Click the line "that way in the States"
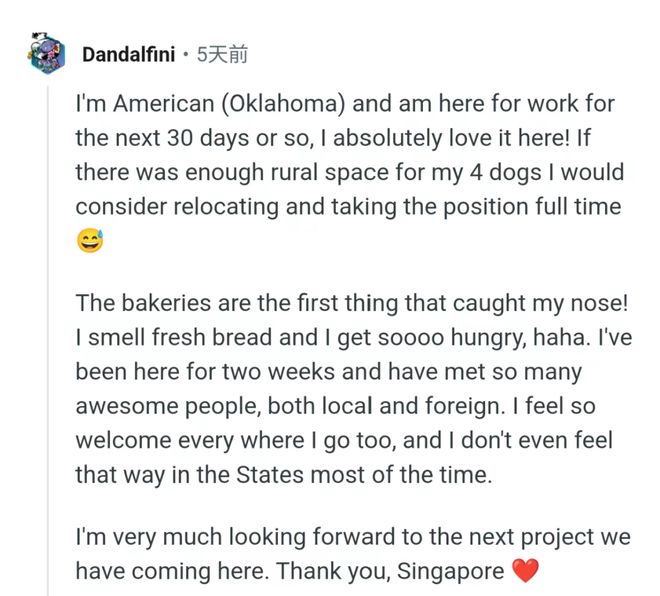The image size is (660, 596). click(x=284, y=474)
